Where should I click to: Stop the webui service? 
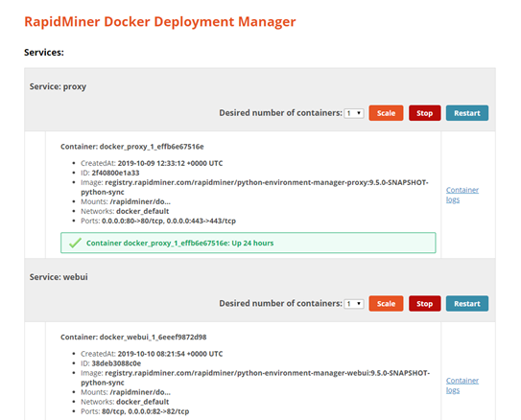click(425, 303)
